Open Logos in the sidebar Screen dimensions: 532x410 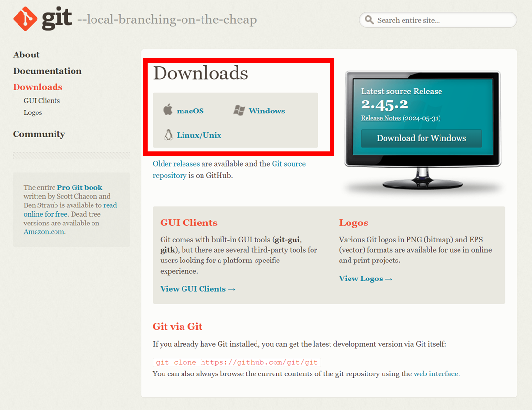pos(33,112)
